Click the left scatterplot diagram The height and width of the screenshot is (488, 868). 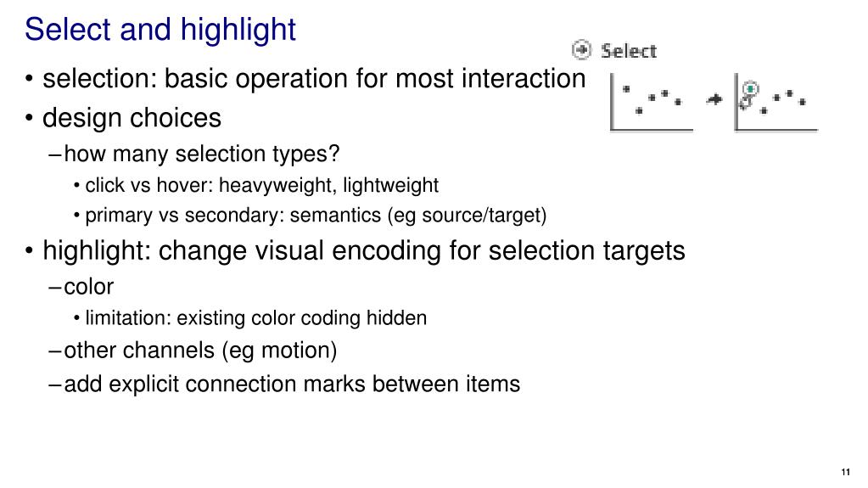(x=652, y=103)
